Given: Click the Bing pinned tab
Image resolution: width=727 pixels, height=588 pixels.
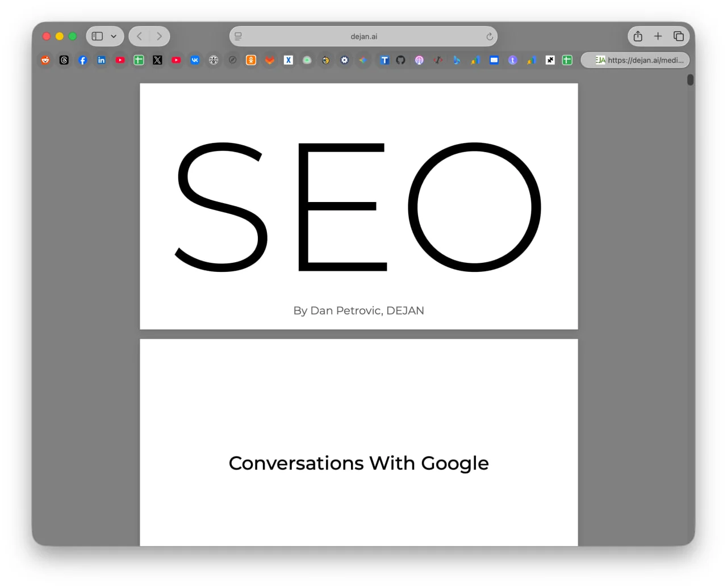Looking at the screenshot, I should coord(457,60).
